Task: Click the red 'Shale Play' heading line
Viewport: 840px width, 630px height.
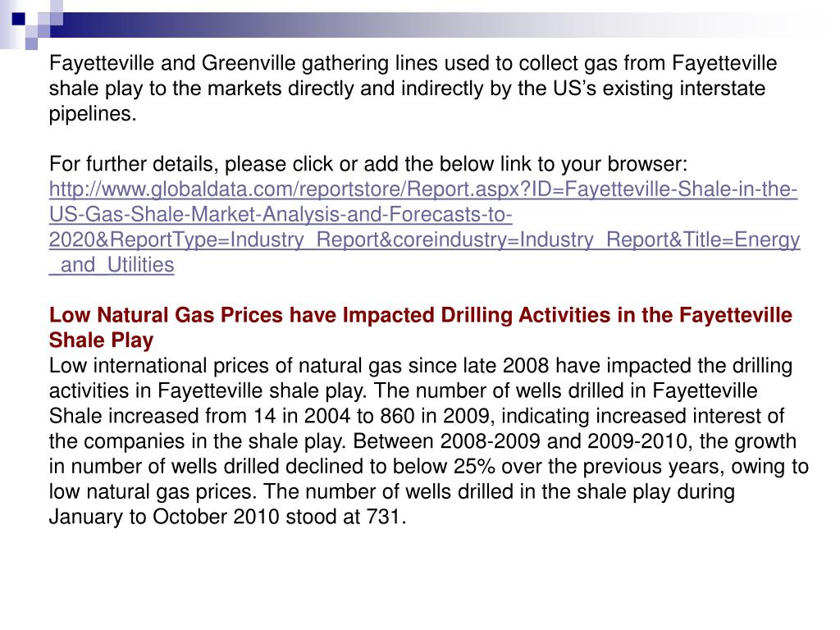Action: pos(101,340)
